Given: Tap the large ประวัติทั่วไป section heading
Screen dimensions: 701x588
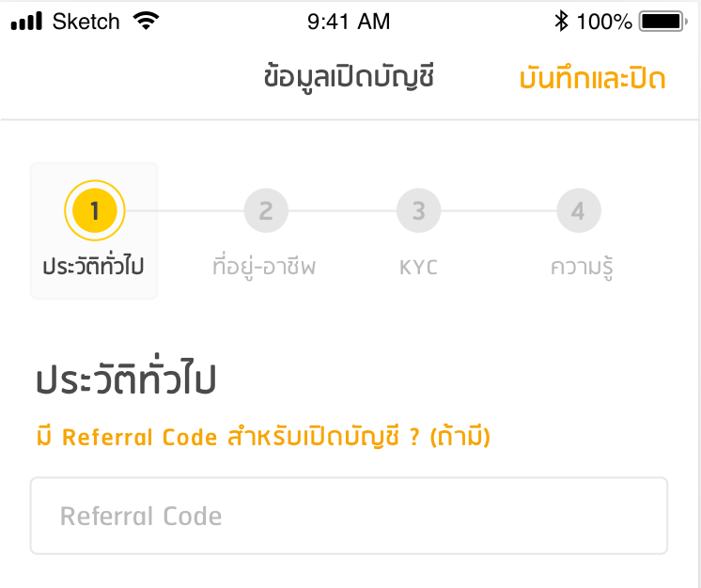Looking at the screenshot, I should (126, 381).
